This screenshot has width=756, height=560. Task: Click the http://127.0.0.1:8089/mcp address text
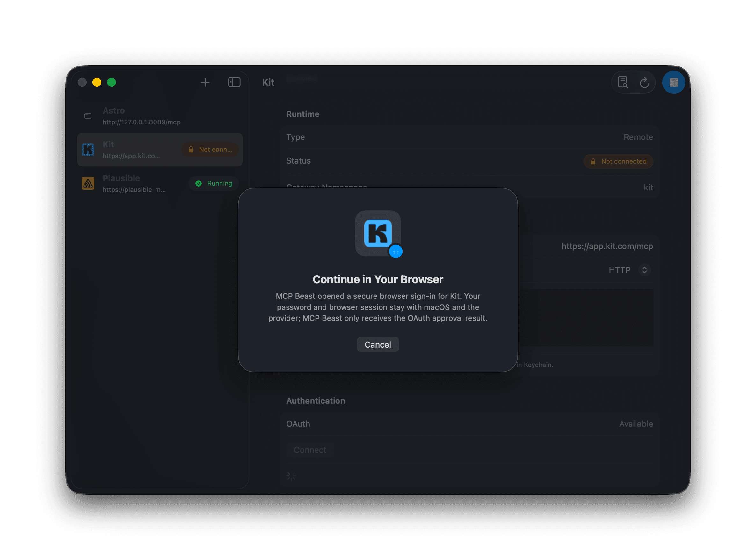142,122
